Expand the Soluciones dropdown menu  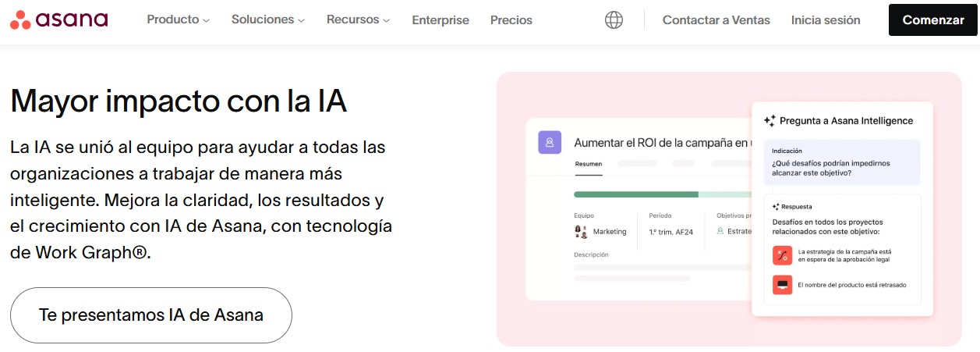pyautogui.click(x=267, y=20)
